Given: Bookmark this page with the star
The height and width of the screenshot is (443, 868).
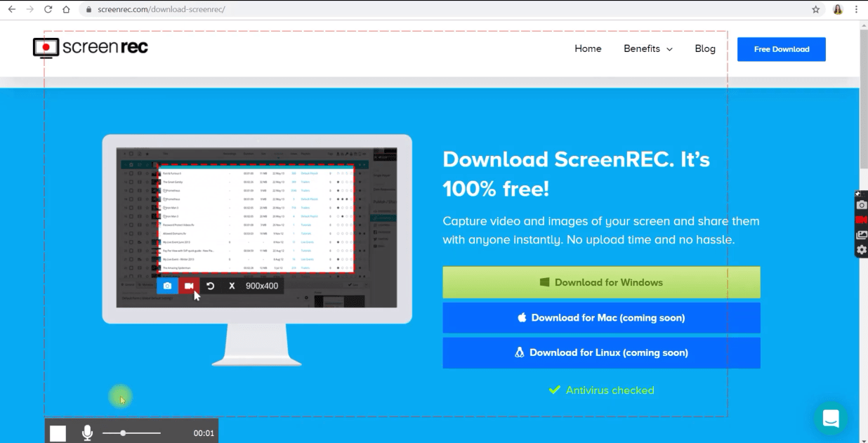Looking at the screenshot, I should [815, 10].
